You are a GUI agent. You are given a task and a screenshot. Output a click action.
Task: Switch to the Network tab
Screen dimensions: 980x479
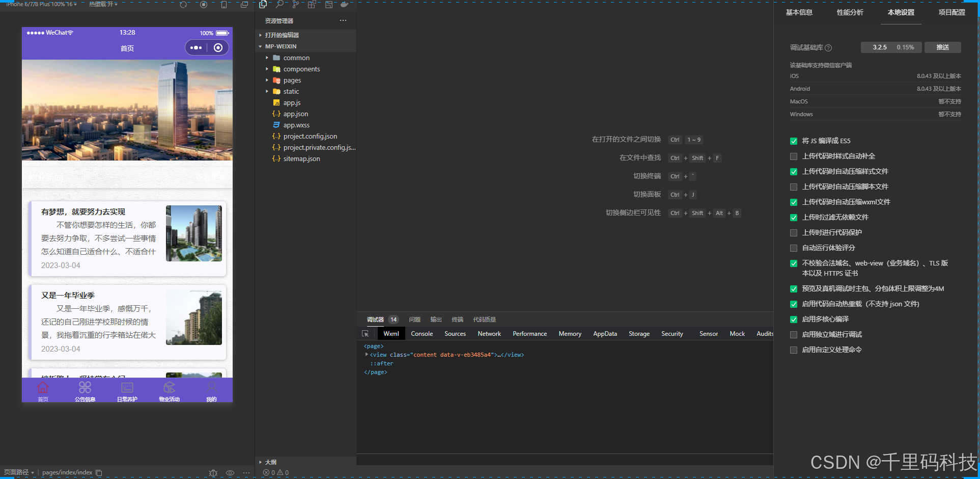489,334
